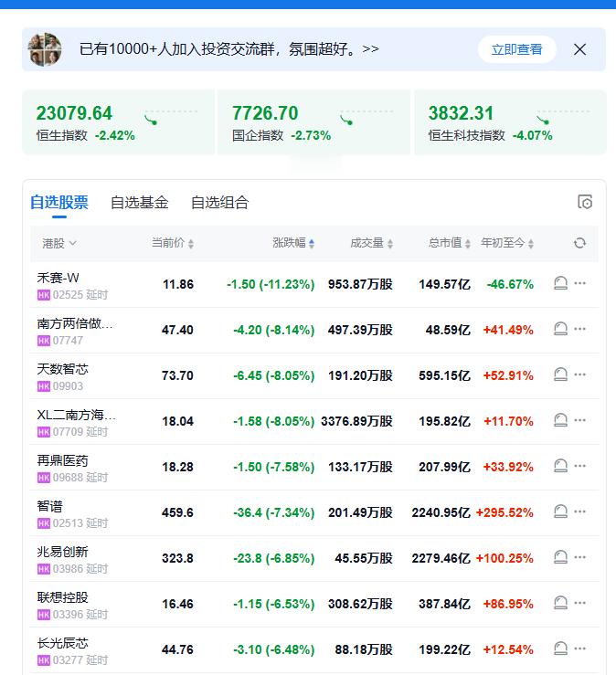616x675 pixels.
Task: Click the +295.52% year-to-date value
Action: (x=504, y=512)
